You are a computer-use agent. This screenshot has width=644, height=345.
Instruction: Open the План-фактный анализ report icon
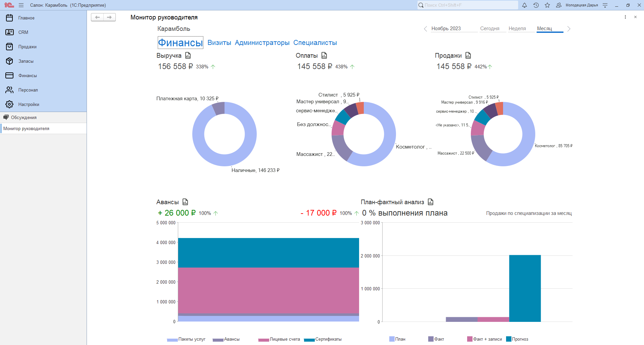click(431, 202)
